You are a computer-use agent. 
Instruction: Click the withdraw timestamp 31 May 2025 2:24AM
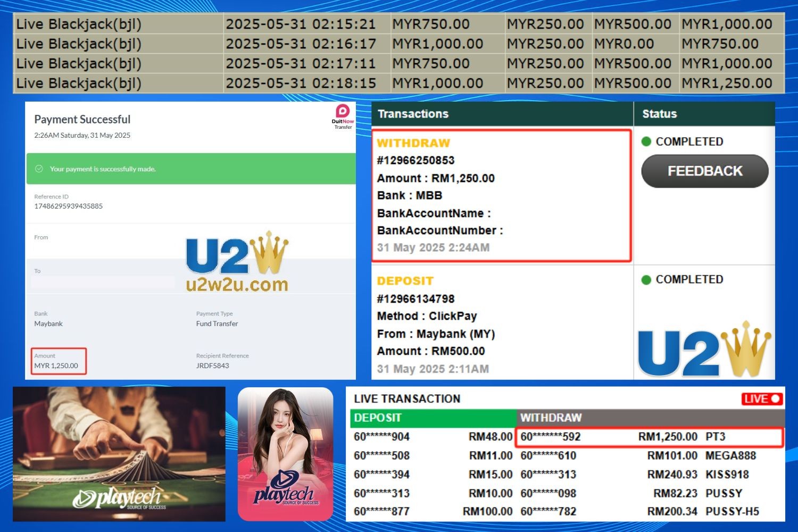pos(433,247)
